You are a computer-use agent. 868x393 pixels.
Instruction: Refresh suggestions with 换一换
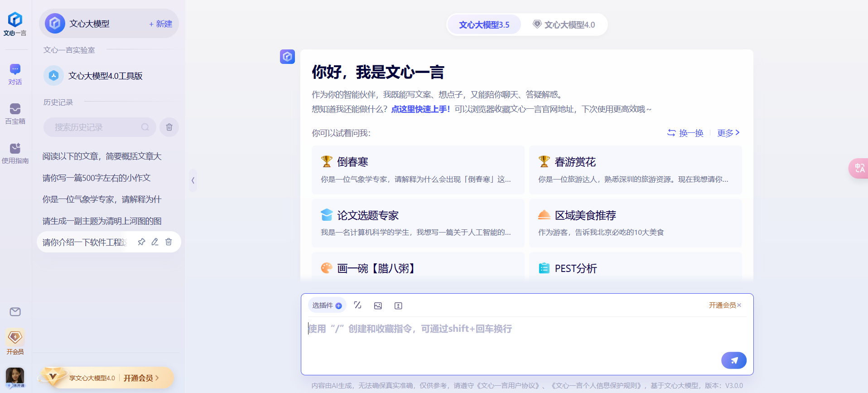(x=685, y=133)
